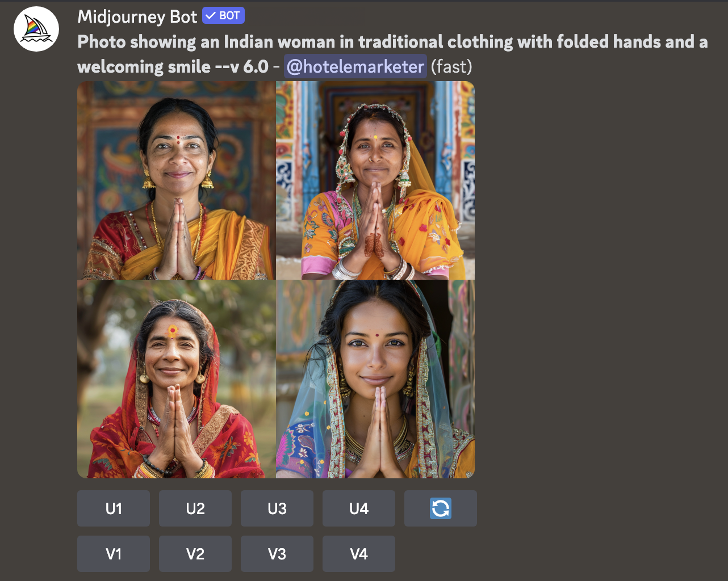Viewport: 728px width, 581px height.
Task: Choose U4 upscale button
Action: point(359,508)
